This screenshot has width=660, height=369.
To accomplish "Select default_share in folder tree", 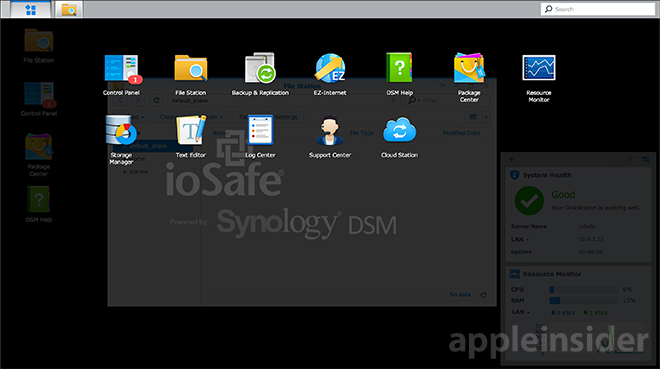I will click(153, 146).
